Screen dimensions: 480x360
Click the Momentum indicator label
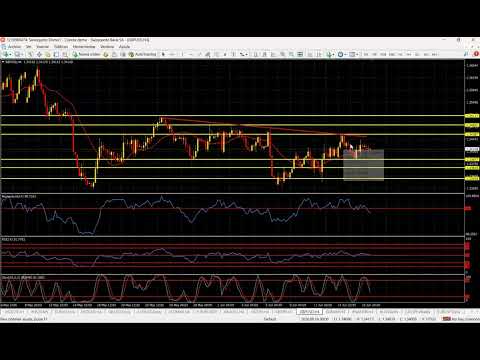19,197
